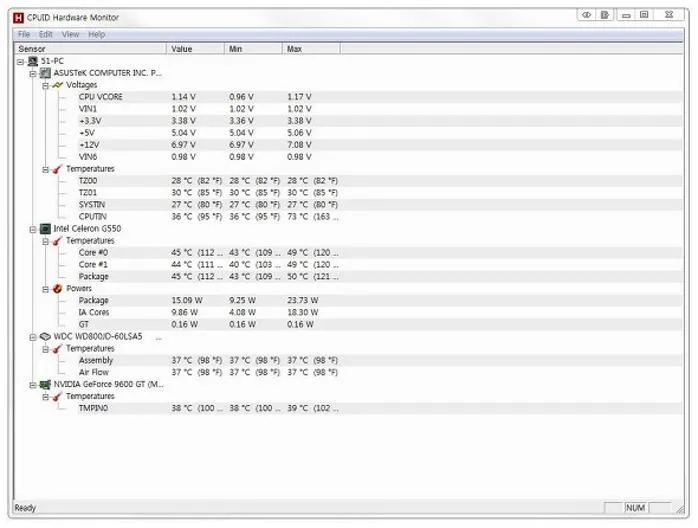This screenshot has width=698, height=528.
Task: Click the notes icon in title bar
Action: coord(605,15)
